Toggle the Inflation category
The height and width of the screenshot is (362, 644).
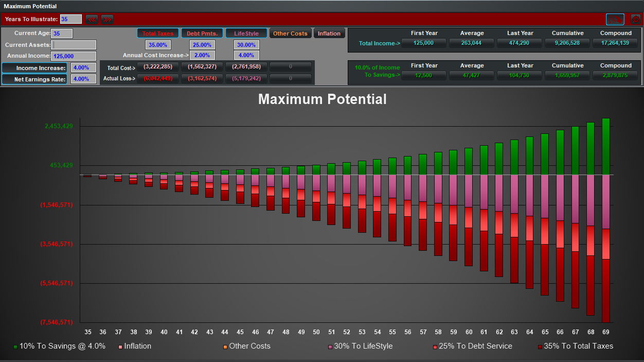(x=329, y=33)
